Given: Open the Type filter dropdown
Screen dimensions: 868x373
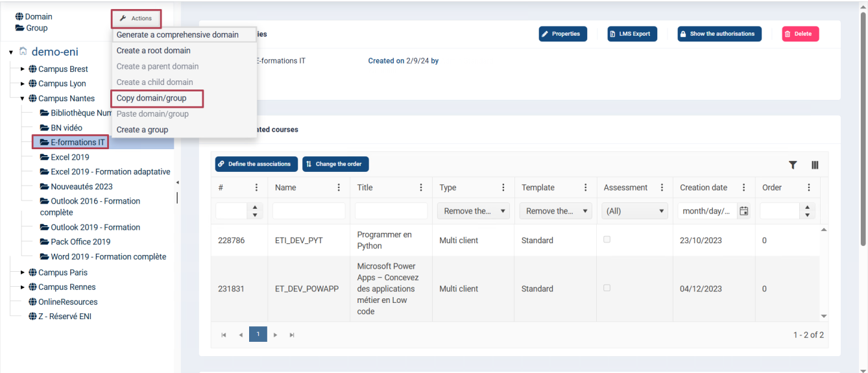Looking at the screenshot, I should coord(473,211).
